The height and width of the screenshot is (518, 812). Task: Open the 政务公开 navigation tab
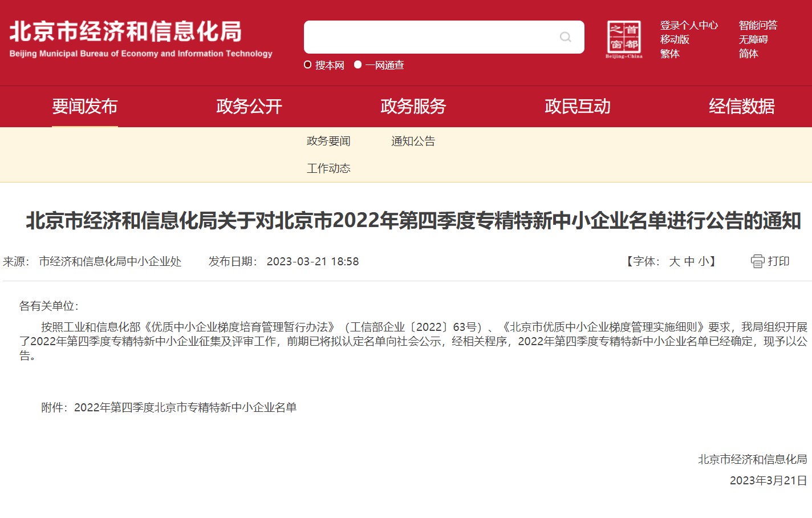click(249, 107)
